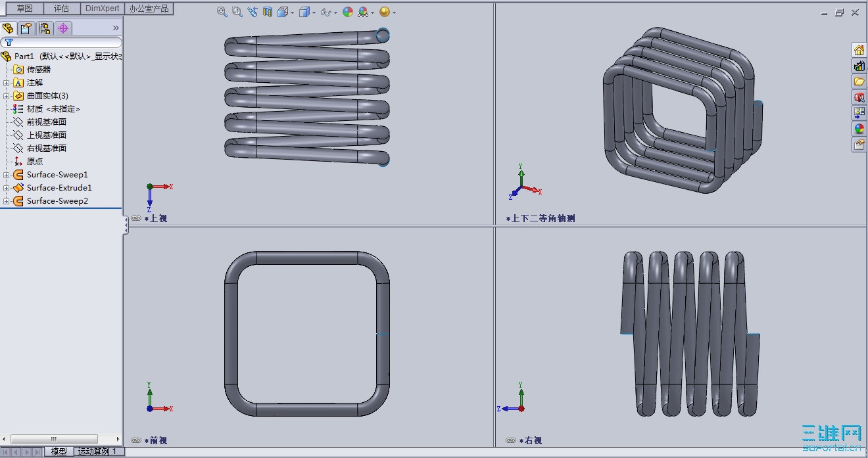Open the Apply Scene dropdown arrow
The image size is (868, 458).
click(372, 12)
